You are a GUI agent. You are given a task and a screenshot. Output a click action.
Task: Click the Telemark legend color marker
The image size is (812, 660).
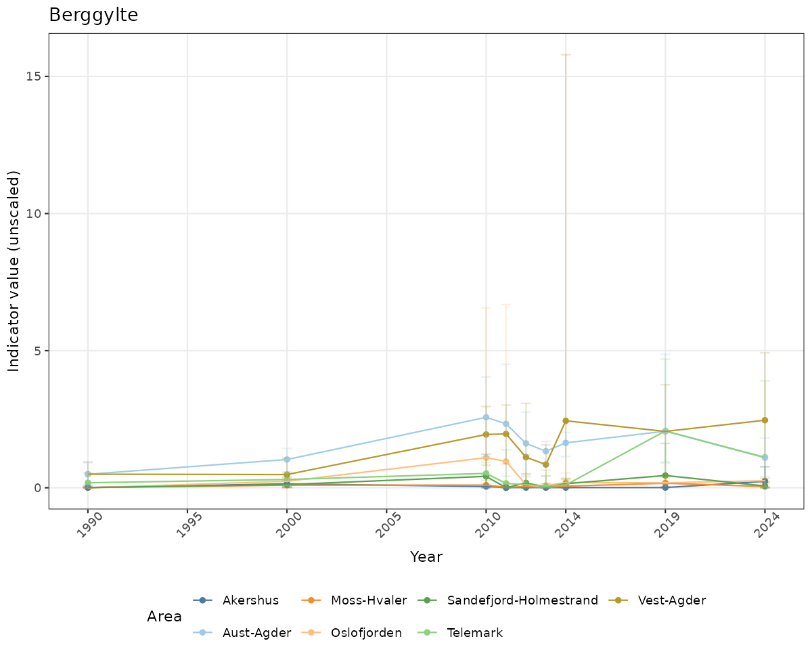[428, 633]
